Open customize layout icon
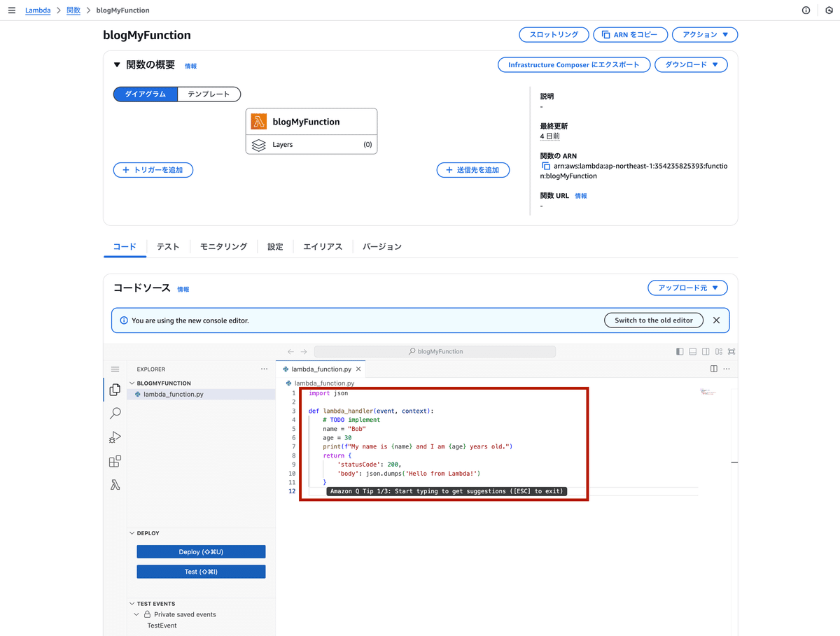The image size is (840, 636). (719, 351)
